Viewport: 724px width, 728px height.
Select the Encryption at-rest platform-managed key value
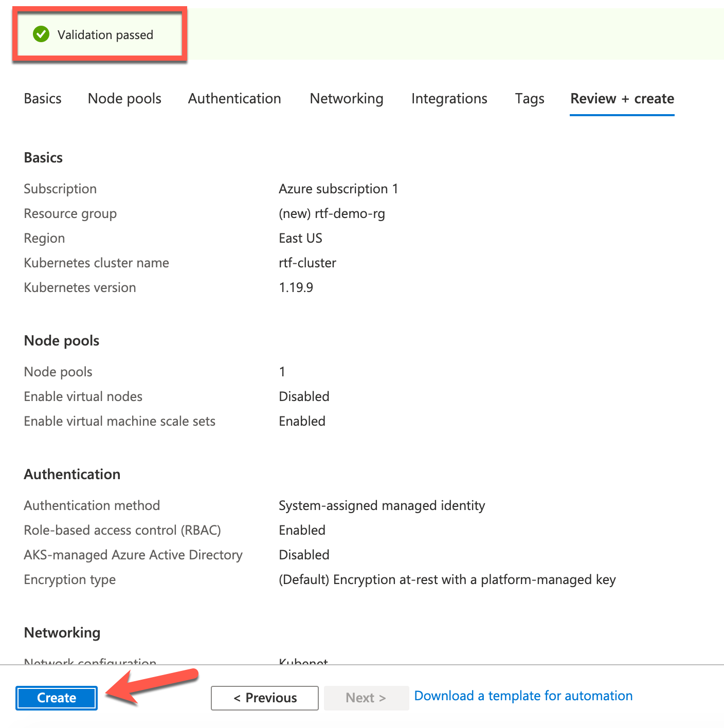[447, 579]
